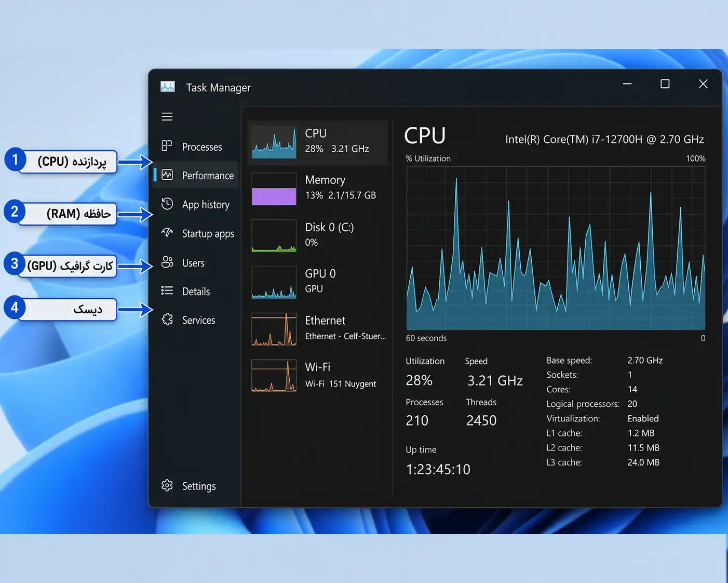Click the Speed 3.21 GHz value

495,380
